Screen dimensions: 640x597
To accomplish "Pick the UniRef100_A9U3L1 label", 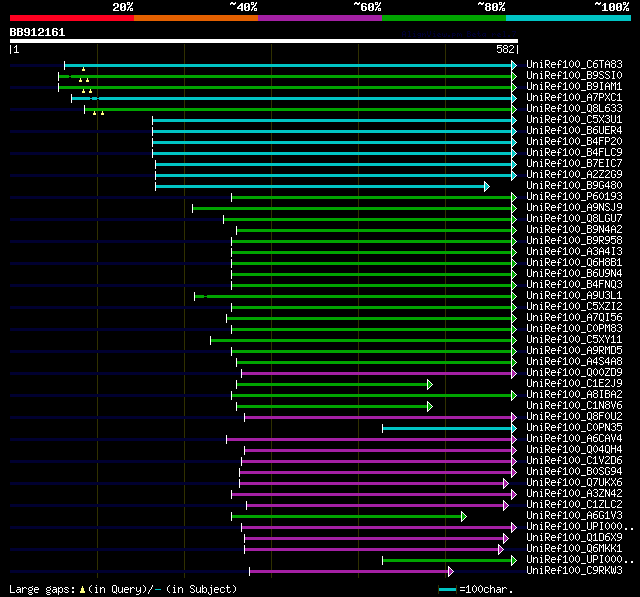I will (x=574, y=296).
